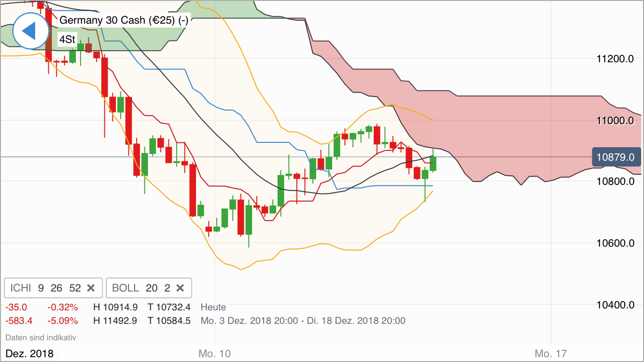Click the Dez. 2018 axis label
644x362 pixels.
(30, 353)
